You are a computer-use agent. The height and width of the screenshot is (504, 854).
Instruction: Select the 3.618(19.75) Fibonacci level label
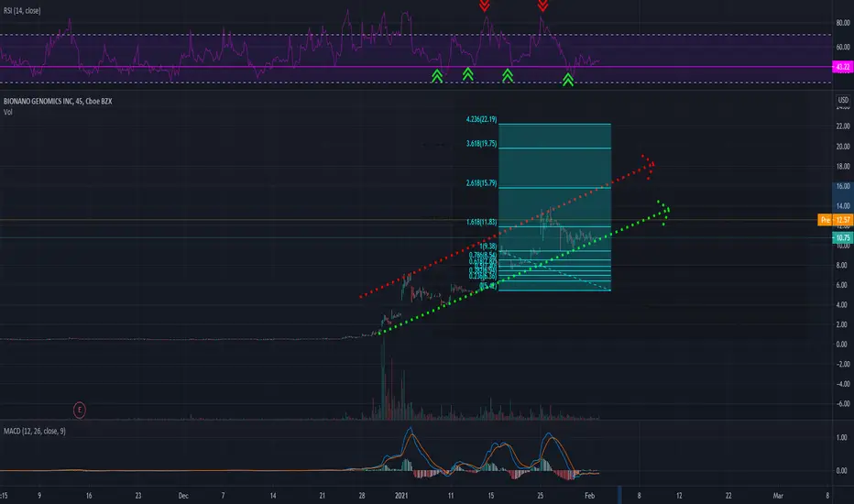pos(481,144)
